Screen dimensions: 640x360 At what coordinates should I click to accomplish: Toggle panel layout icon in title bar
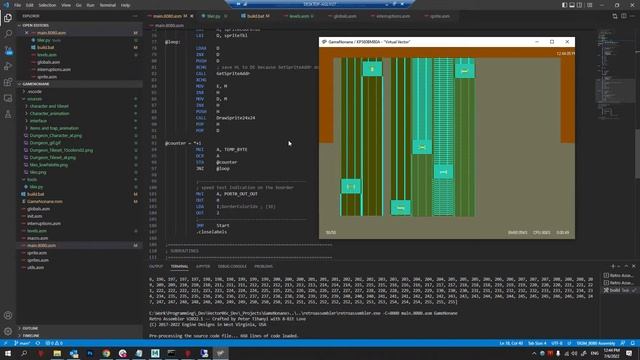click(x=572, y=5)
